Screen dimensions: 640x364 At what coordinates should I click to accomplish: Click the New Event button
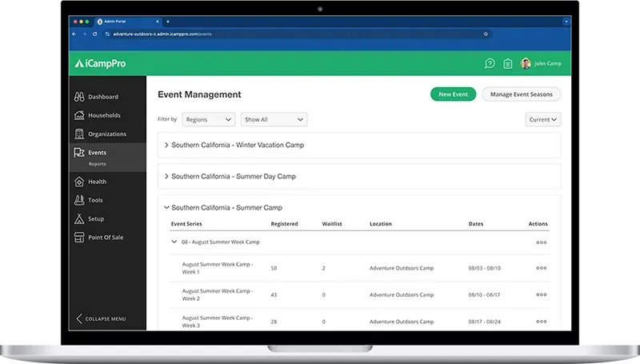(453, 94)
